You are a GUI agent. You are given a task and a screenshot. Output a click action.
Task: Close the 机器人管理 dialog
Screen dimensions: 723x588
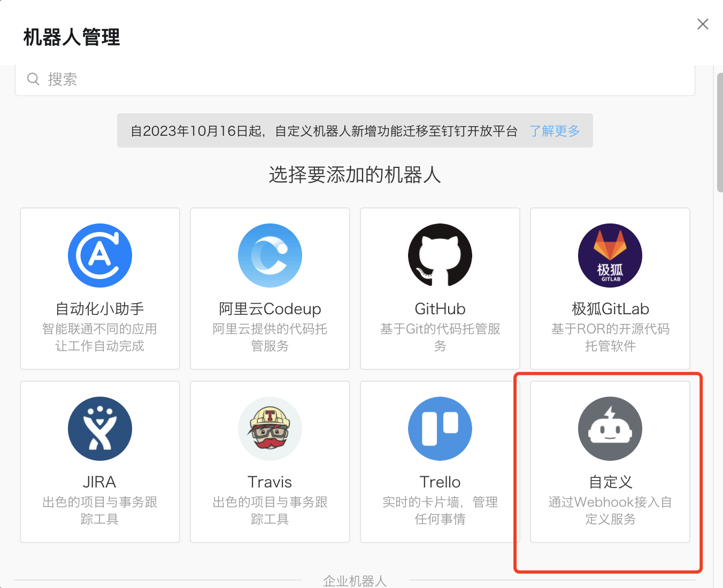pyautogui.click(x=703, y=24)
